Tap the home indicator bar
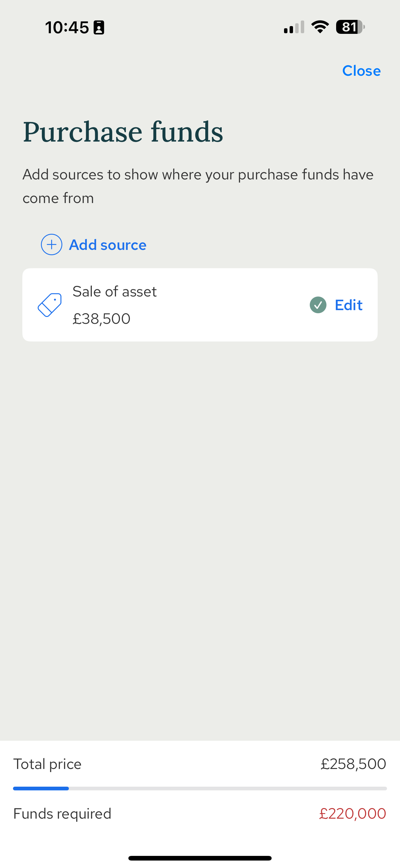 (200, 858)
